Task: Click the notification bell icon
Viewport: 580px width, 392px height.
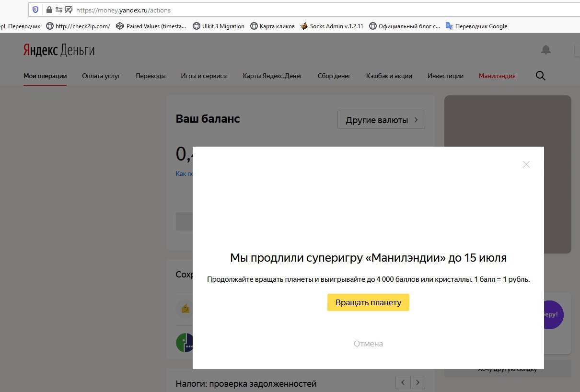Action: tap(546, 50)
